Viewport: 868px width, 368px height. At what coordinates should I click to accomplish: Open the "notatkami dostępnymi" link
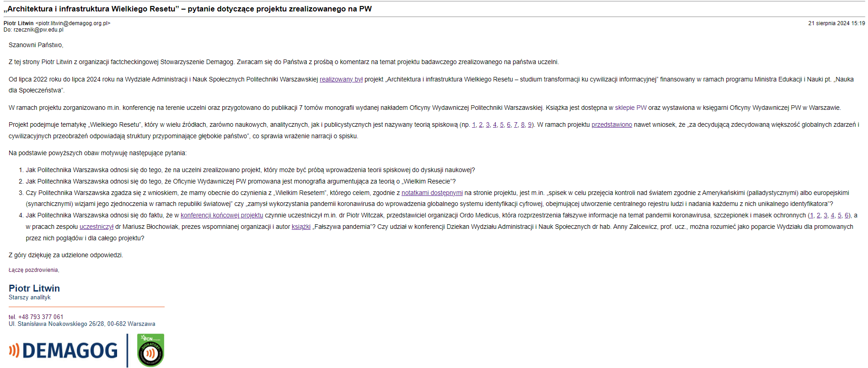432,193
